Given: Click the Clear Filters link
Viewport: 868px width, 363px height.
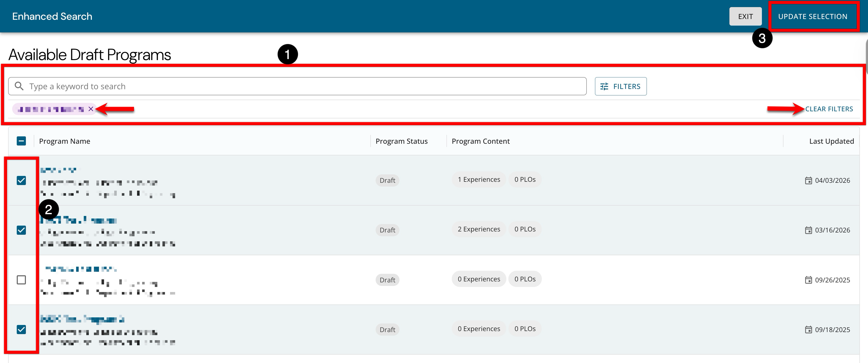Looking at the screenshot, I should (x=829, y=109).
